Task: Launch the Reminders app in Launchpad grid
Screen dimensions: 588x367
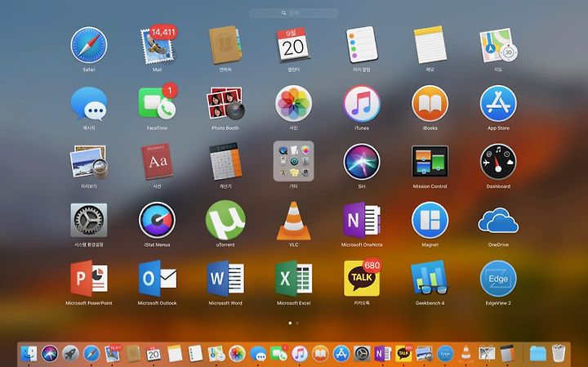Action: (362, 45)
